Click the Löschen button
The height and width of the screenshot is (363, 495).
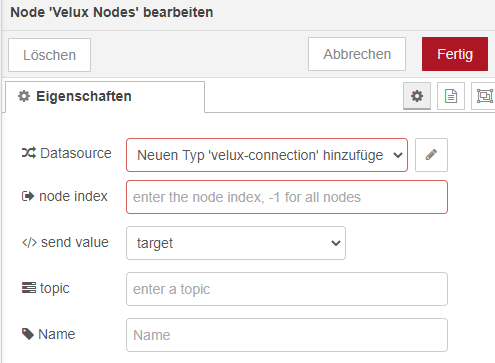49,55
